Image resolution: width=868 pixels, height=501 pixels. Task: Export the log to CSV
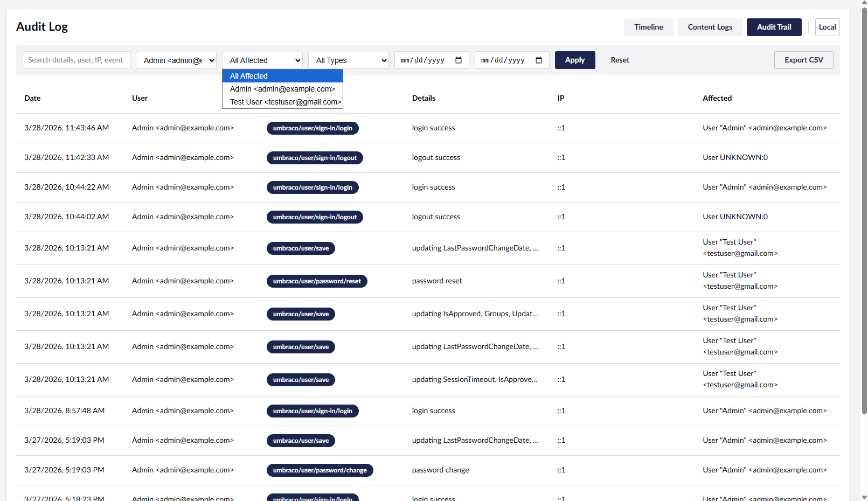click(x=804, y=60)
